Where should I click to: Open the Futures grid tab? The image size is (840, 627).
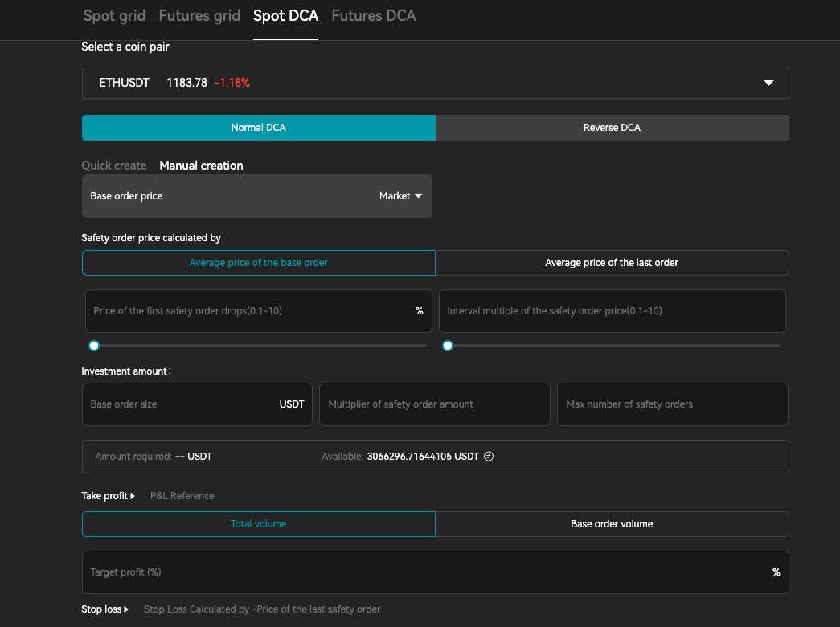click(x=199, y=16)
